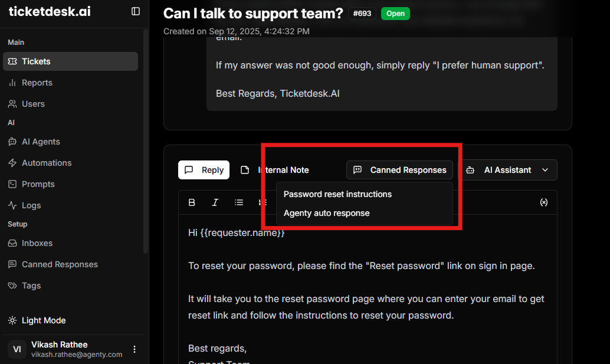The width and height of the screenshot is (610, 364).
Task: View the Logs page
Action: tap(70, 205)
